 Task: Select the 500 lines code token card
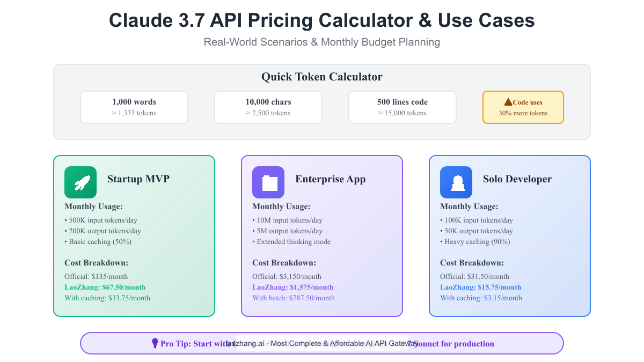click(x=402, y=107)
